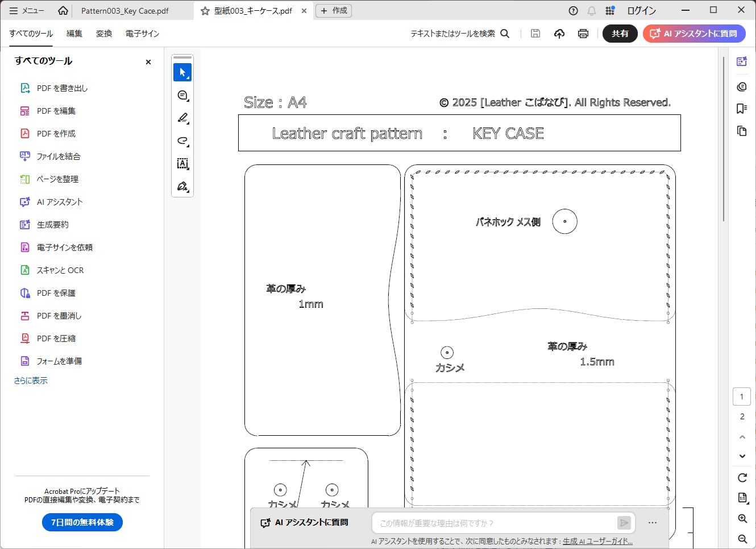Choose the Fill and sign tool
This screenshot has width=756, height=549.
pos(182,187)
